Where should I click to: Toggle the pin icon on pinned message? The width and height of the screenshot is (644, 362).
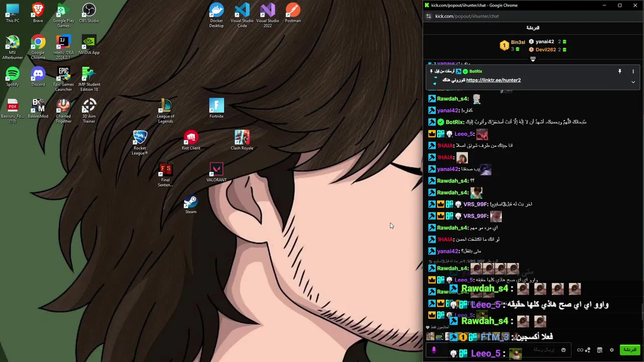coord(620,72)
